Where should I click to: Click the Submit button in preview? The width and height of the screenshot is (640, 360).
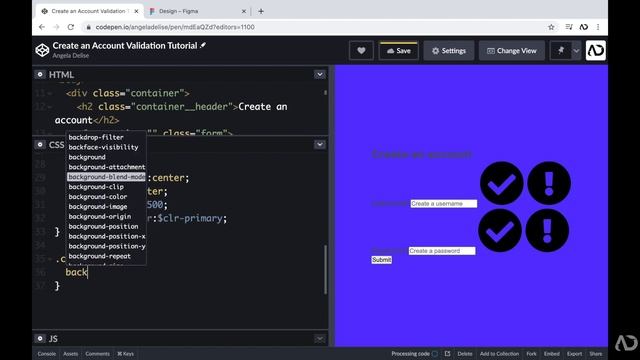(x=382, y=260)
